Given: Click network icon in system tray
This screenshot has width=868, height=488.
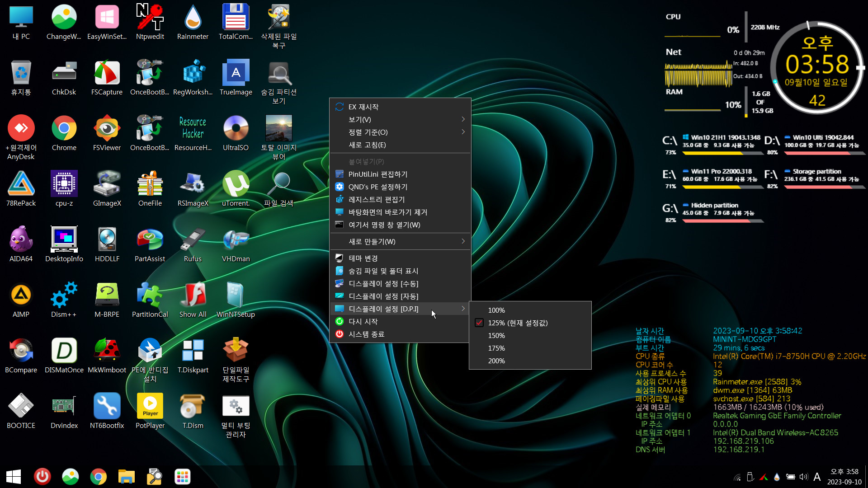Looking at the screenshot, I should tap(737, 477).
